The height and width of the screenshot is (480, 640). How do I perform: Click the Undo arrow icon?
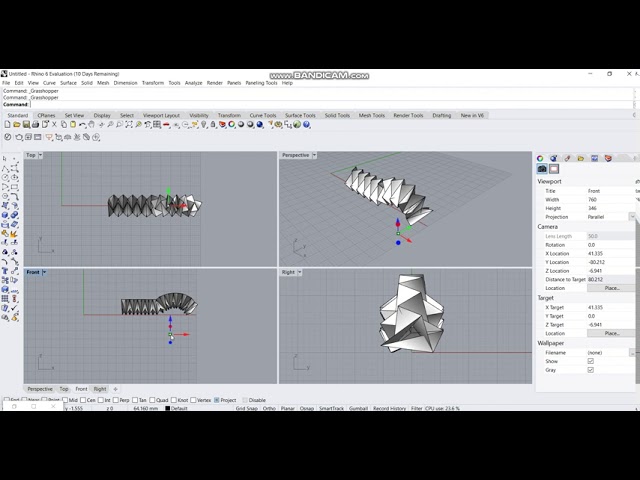pyautogui.click(x=82, y=124)
